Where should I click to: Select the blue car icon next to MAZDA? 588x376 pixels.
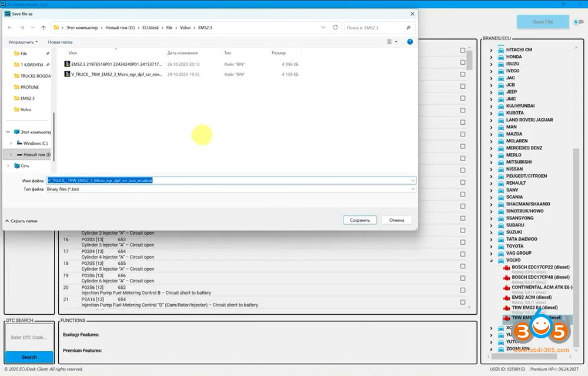tap(501, 134)
